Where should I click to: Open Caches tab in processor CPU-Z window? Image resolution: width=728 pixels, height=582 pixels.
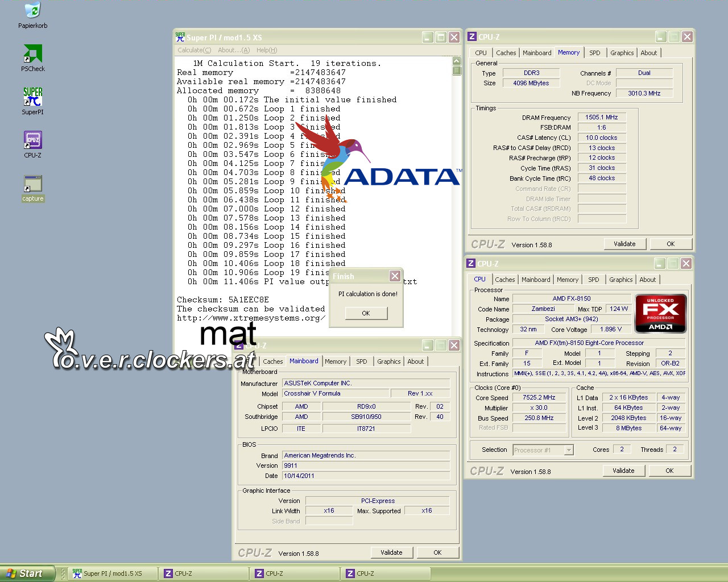(x=504, y=280)
